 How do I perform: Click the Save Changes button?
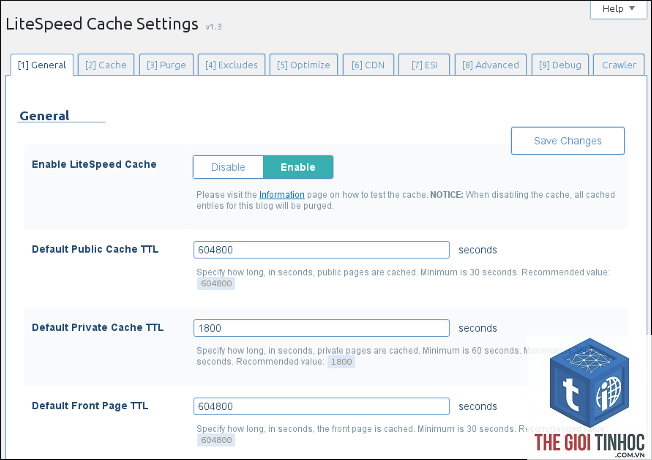pyautogui.click(x=568, y=141)
